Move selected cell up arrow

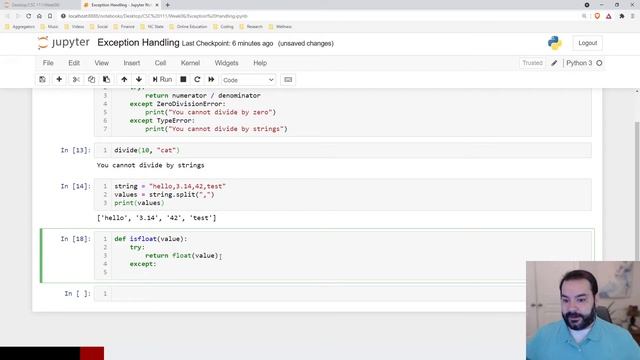click(124, 80)
